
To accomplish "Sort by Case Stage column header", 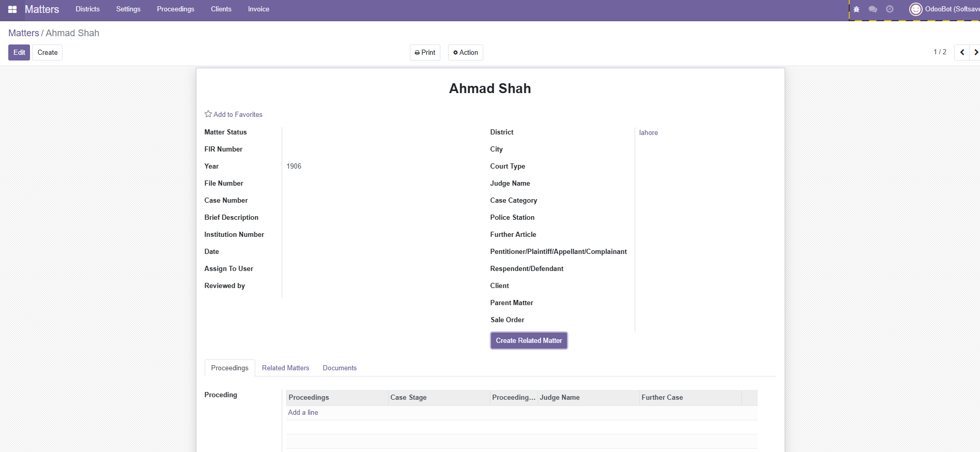I will 439,398.
